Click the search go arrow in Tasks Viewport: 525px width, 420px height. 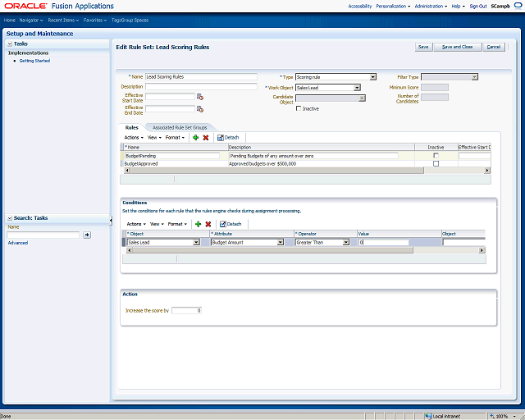click(87, 235)
